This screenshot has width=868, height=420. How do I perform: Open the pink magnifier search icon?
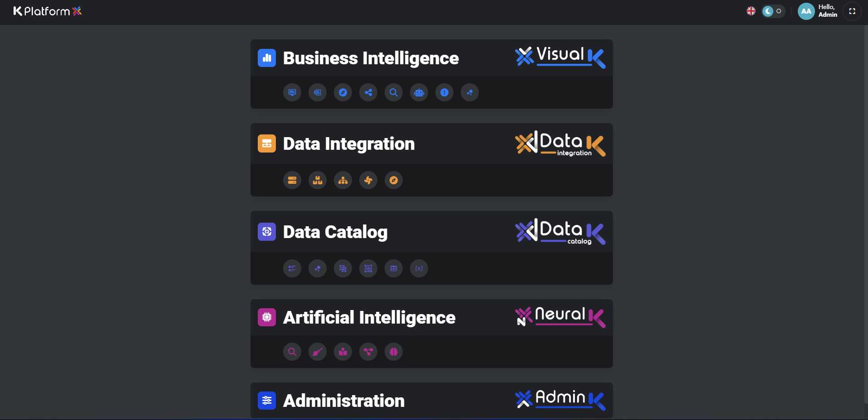point(292,352)
